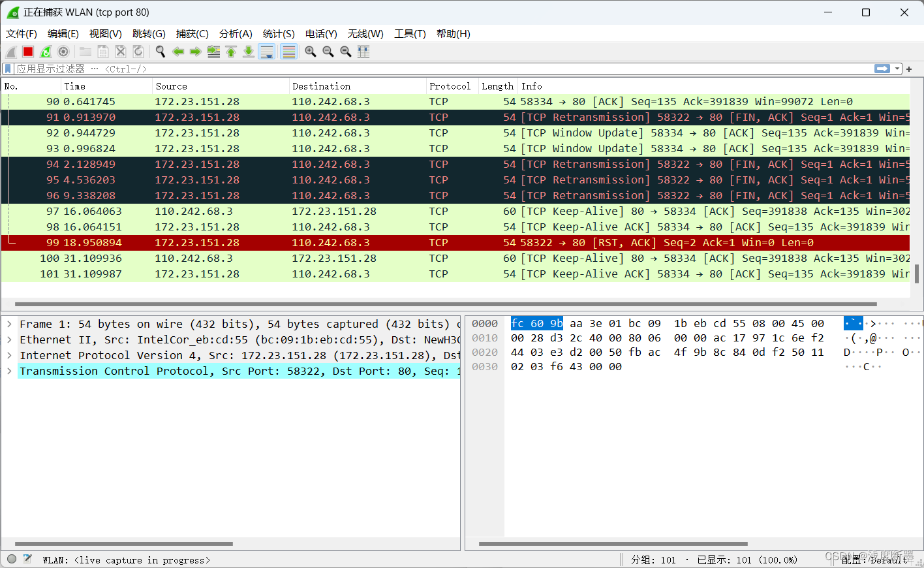Zoom in the packet text
The height and width of the screenshot is (568, 924).
tap(311, 52)
